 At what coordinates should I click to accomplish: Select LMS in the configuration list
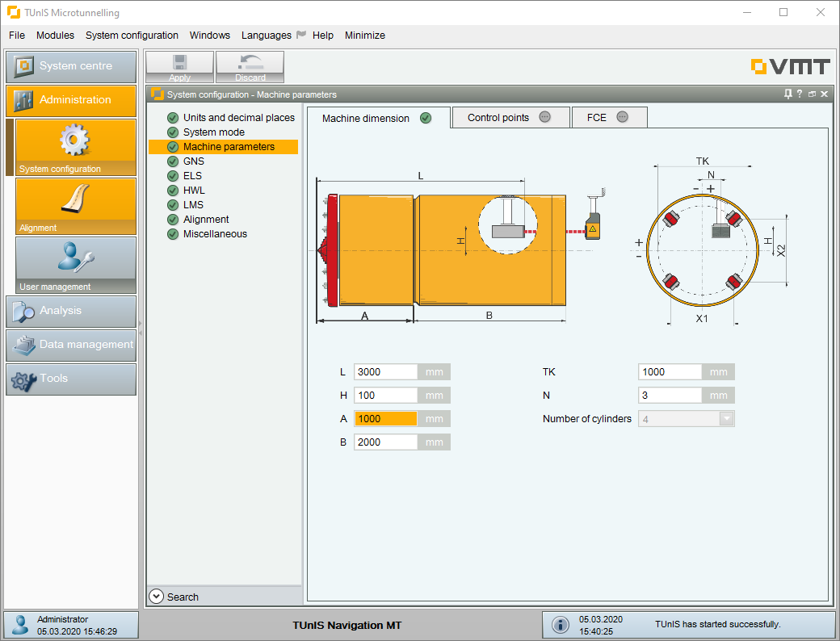coord(193,204)
